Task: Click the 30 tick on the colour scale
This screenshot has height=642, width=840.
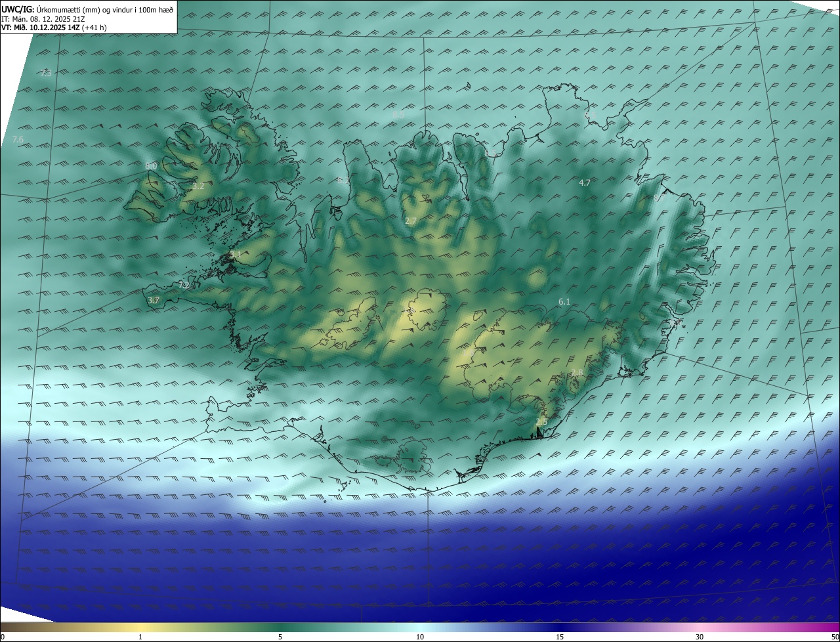Action: [700, 637]
